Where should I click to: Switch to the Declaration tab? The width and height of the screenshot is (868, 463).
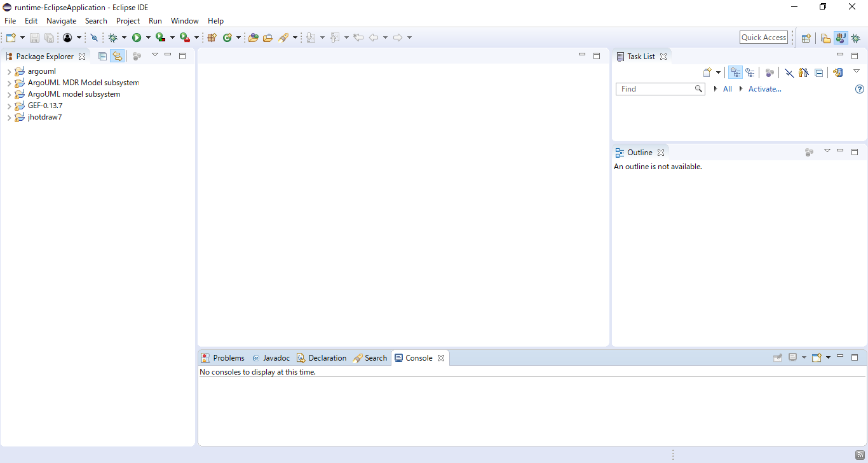[322, 358]
